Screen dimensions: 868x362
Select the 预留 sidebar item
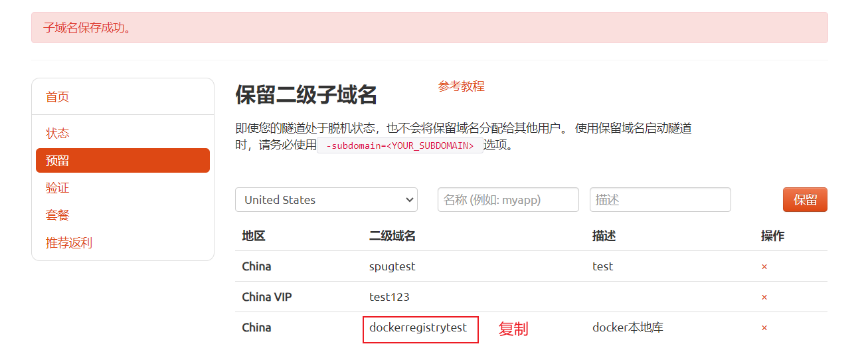pyautogui.click(x=123, y=161)
